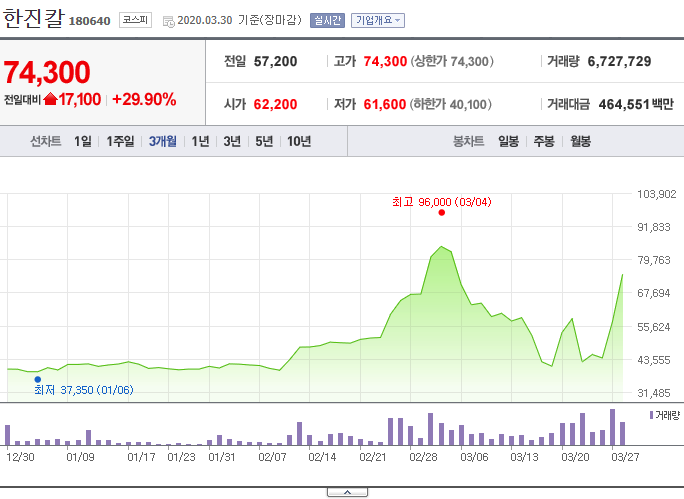Select the 1일 line chart tab
Image resolution: width=684 pixels, height=499 pixels.
click(x=83, y=141)
